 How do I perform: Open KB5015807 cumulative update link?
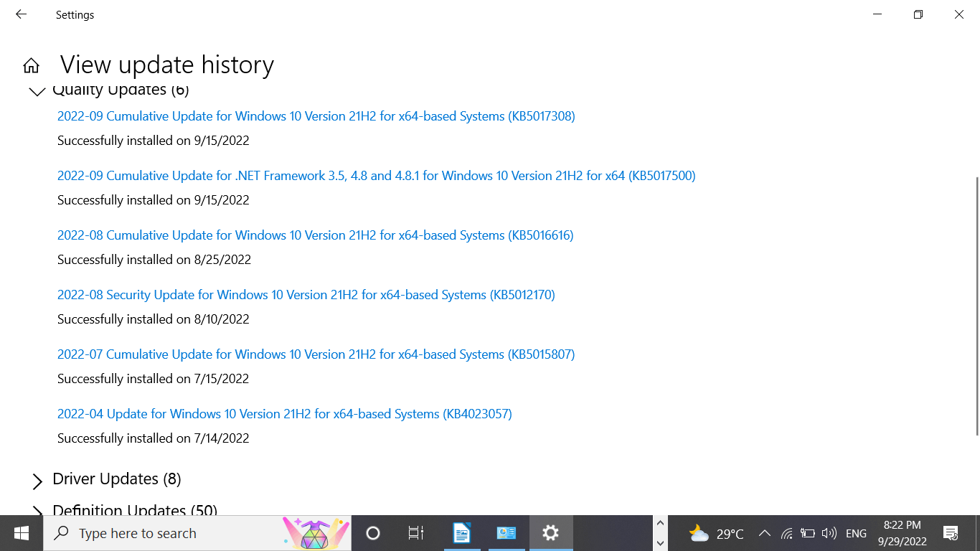316,354
